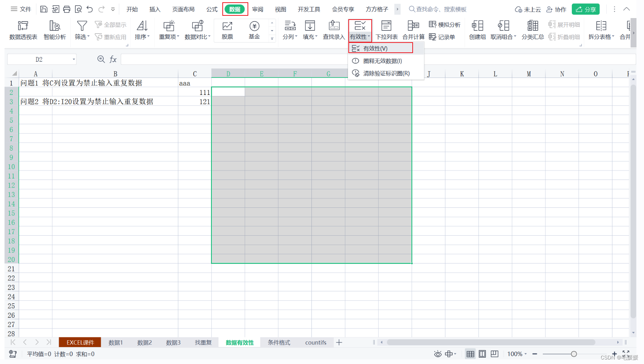Viewport: 644px width, 364px height.
Task: Open the 模拟分析 what-if analysis menu
Action: coord(445,24)
